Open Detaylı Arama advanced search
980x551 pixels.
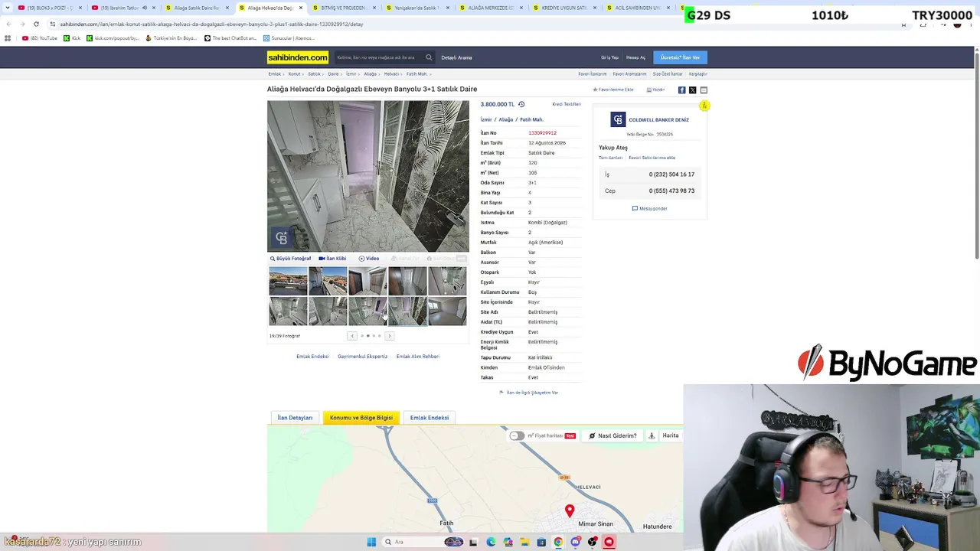pos(456,57)
